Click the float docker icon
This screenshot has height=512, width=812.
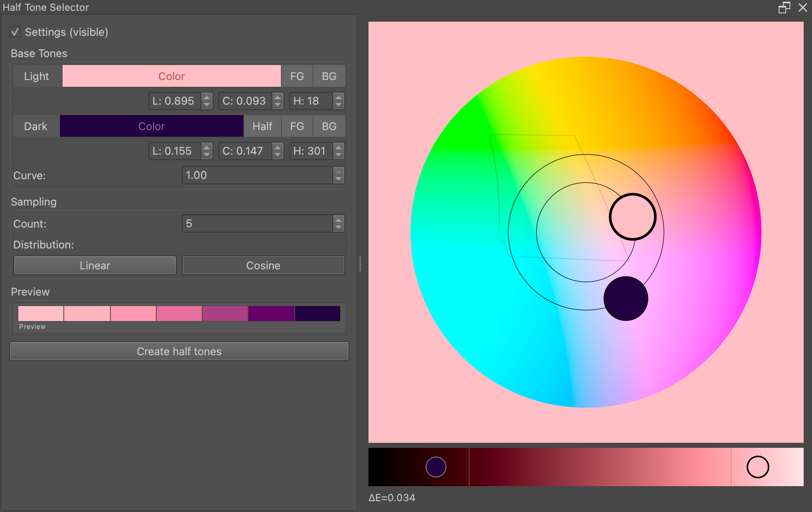(x=784, y=8)
